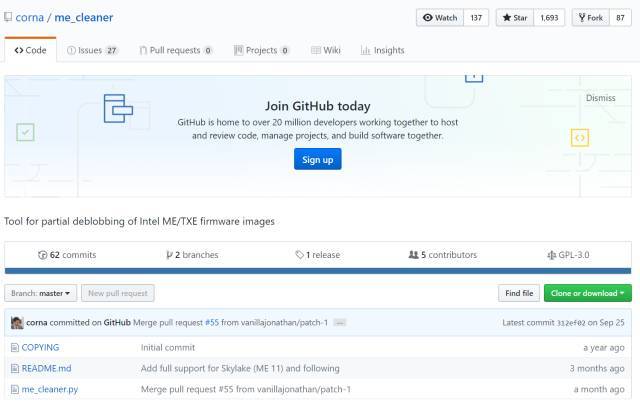Expand the Branch: master dropdown

coord(40,293)
